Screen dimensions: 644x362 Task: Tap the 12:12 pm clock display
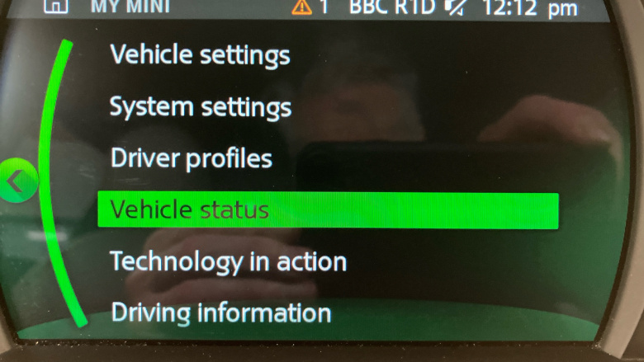click(x=530, y=8)
